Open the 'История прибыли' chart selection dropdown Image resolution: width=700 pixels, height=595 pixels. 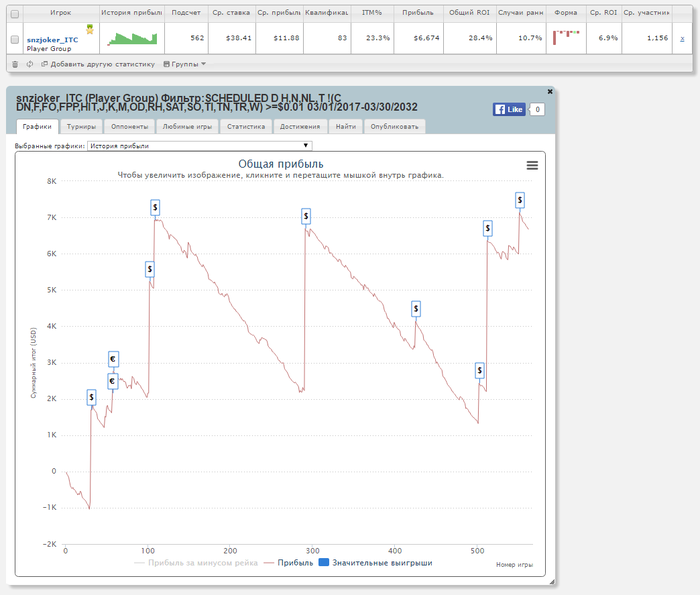click(200, 146)
